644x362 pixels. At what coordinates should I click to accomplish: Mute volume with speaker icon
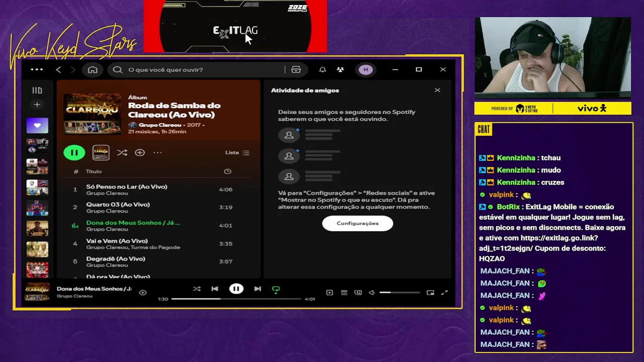pyautogui.click(x=372, y=292)
